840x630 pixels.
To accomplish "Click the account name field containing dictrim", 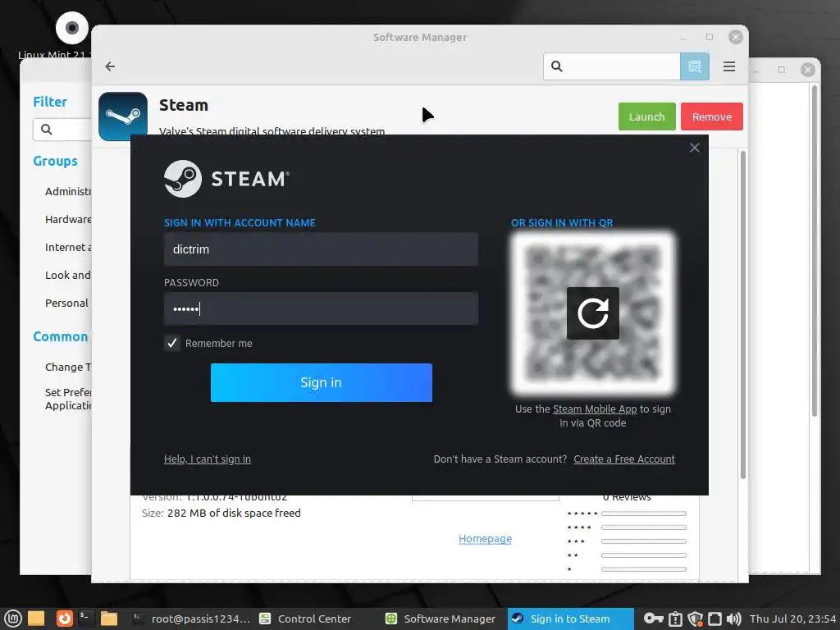I will click(321, 249).
